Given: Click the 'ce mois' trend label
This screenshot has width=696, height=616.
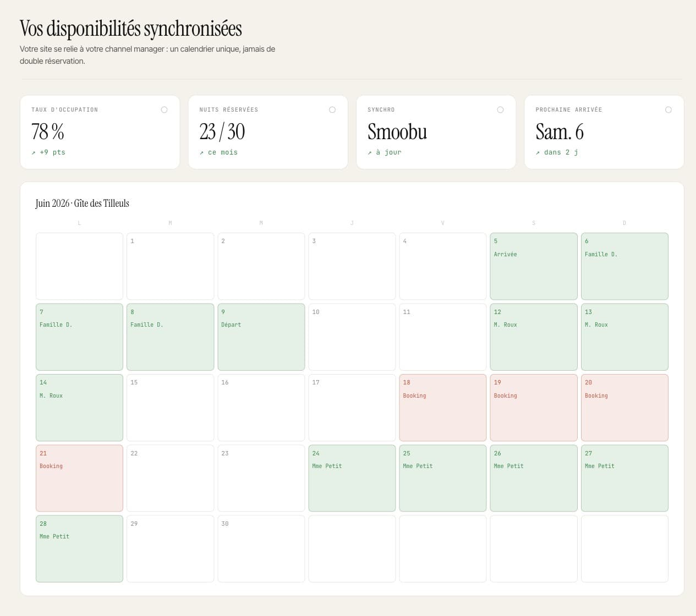Looking at the screenshot, I should [x=223, y=152].
